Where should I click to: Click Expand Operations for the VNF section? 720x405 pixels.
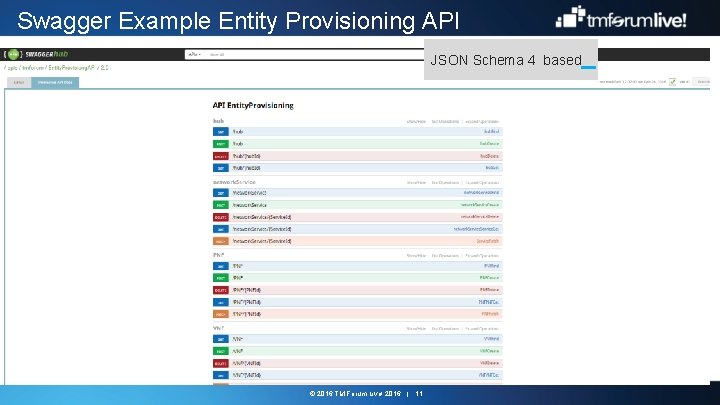click(482, 329)
